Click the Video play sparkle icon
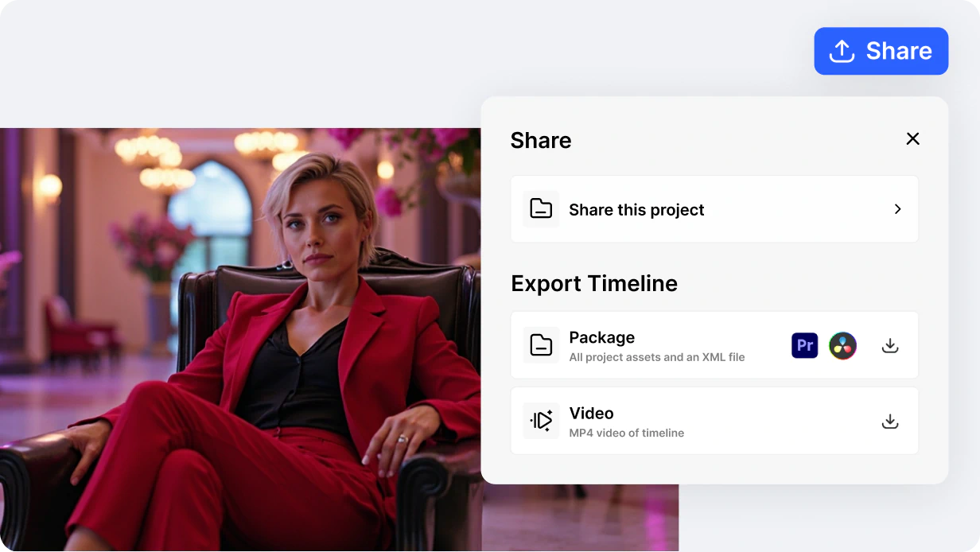Image resolution: width=980 pixels, height=552 pixels. 541,421
